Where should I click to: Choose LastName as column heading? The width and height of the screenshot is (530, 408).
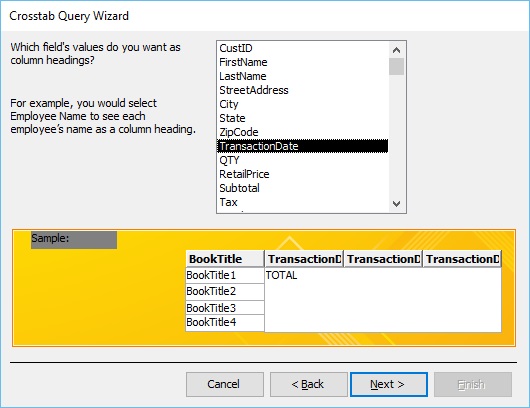303,76
